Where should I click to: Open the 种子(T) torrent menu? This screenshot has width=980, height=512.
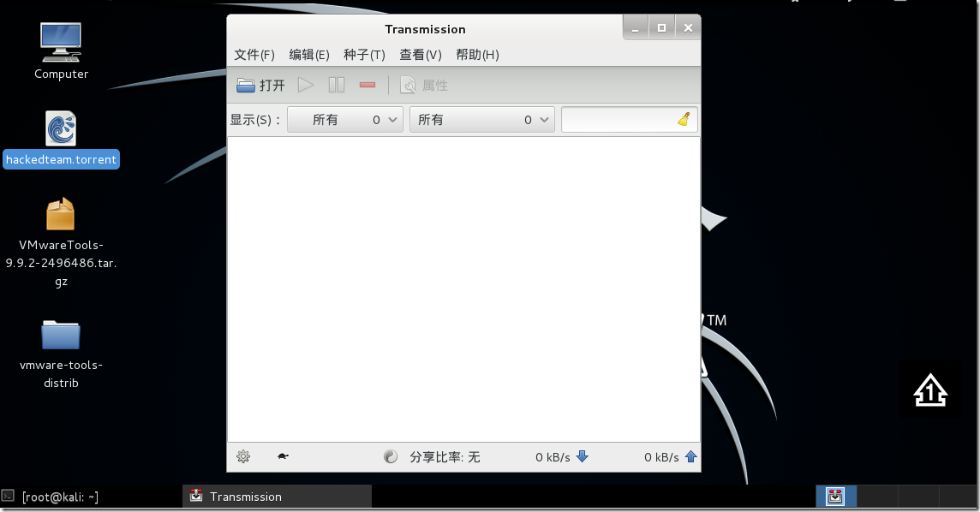364,55
